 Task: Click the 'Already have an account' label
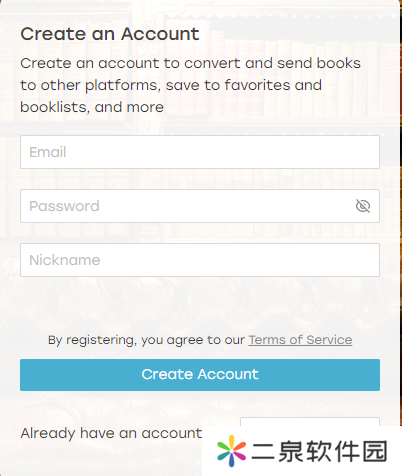click(x=111, y=433)
